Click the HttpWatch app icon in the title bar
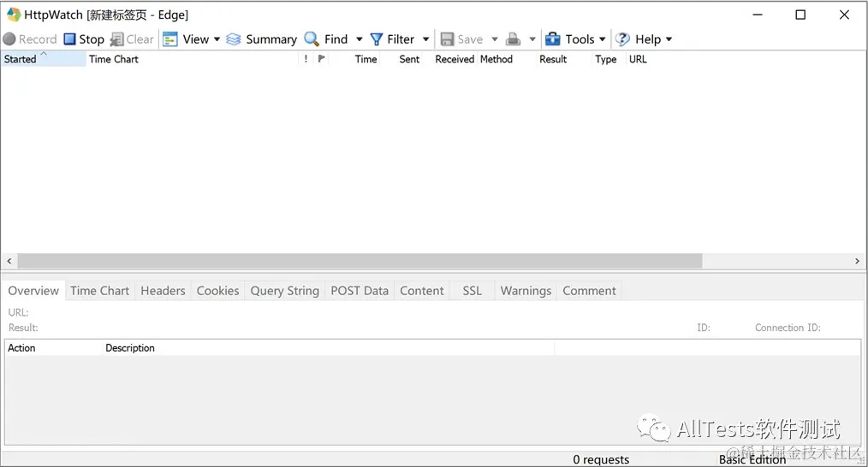868x467 pixels. coord(14,15)
